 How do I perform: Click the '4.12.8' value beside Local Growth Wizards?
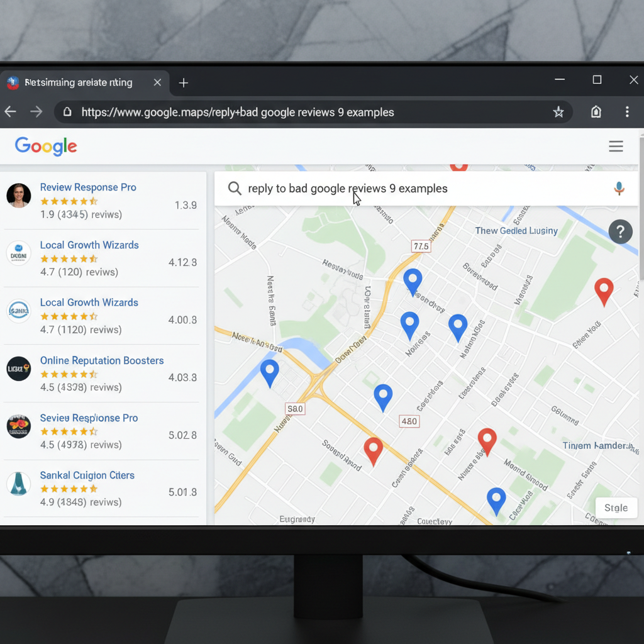coord(182,262)
